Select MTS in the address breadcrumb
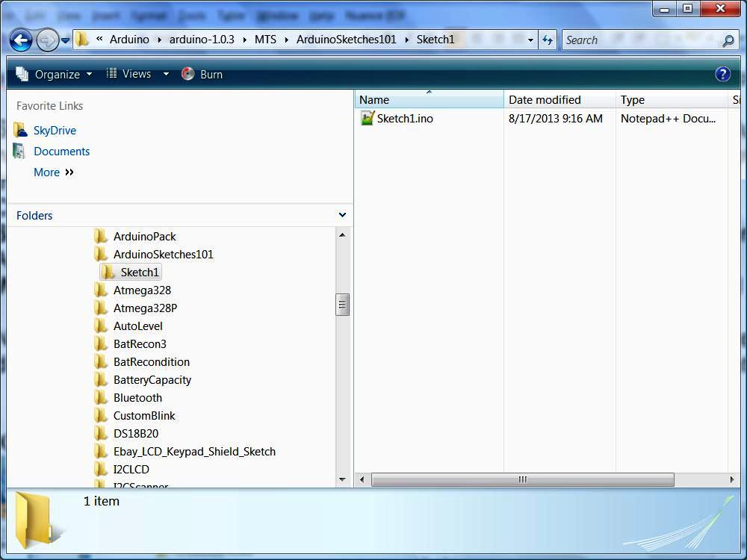Screen dimensions: 747x560 tap(265, 40)
